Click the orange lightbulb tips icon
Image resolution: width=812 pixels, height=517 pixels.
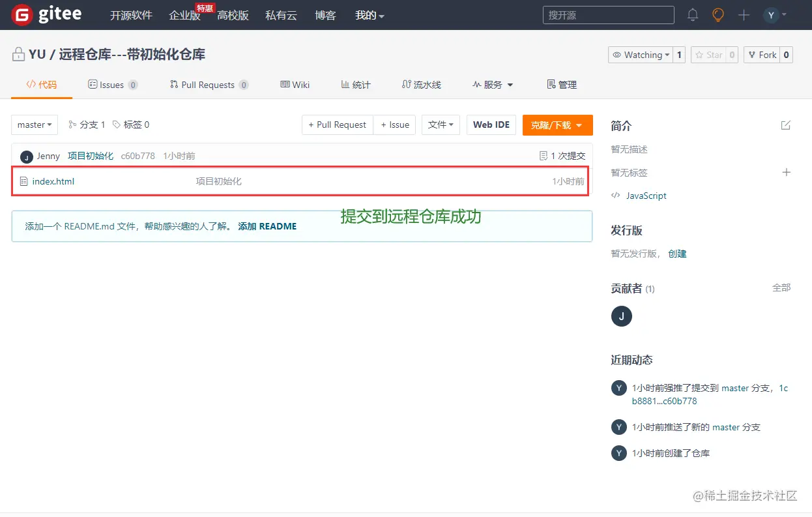coord(718,14)
